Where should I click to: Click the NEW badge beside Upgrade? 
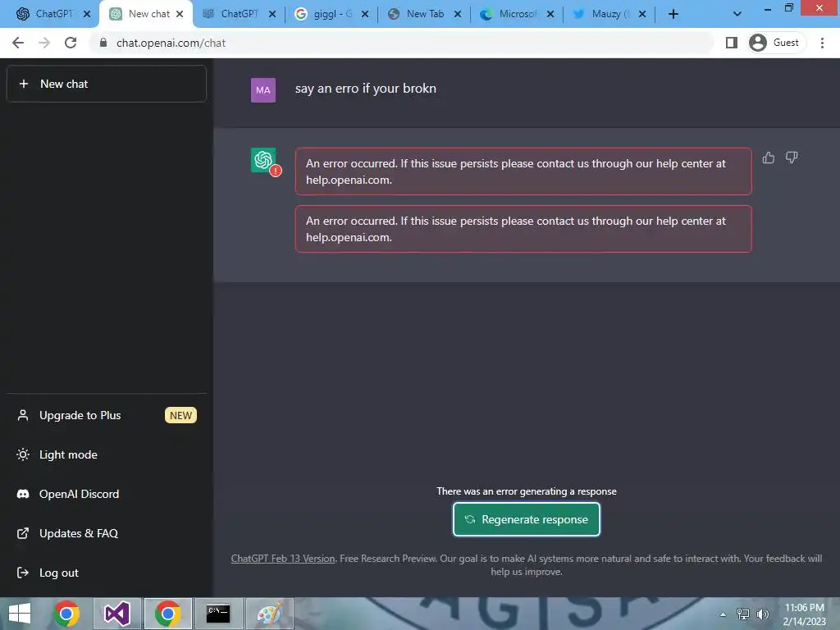click(180, 415)
